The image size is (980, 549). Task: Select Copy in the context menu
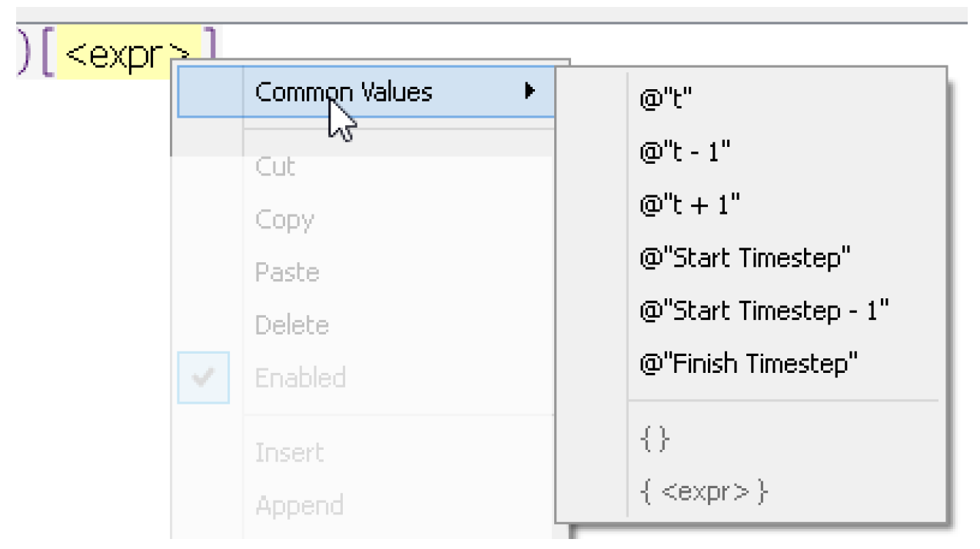pyautogui.click(x=284, y=220)
